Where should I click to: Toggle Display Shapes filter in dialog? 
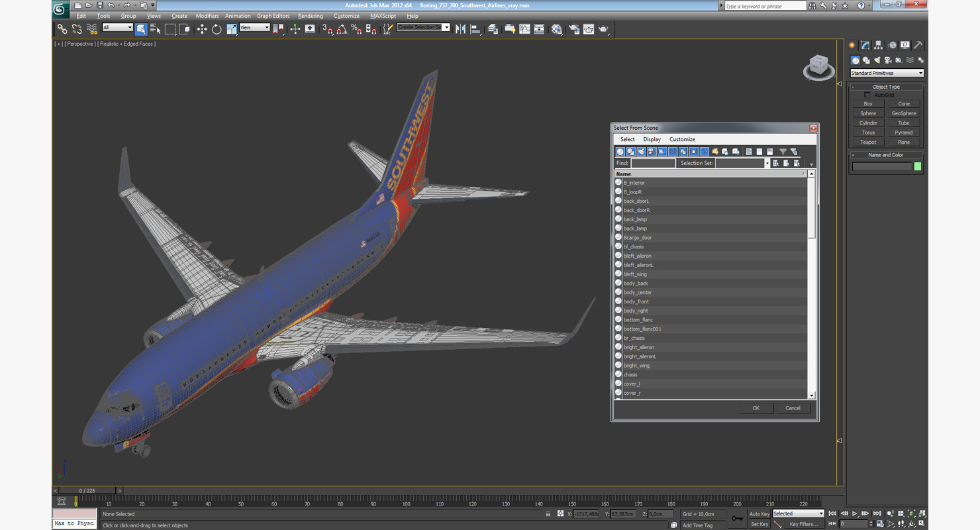pyautogui.click(x=631, y=152)
